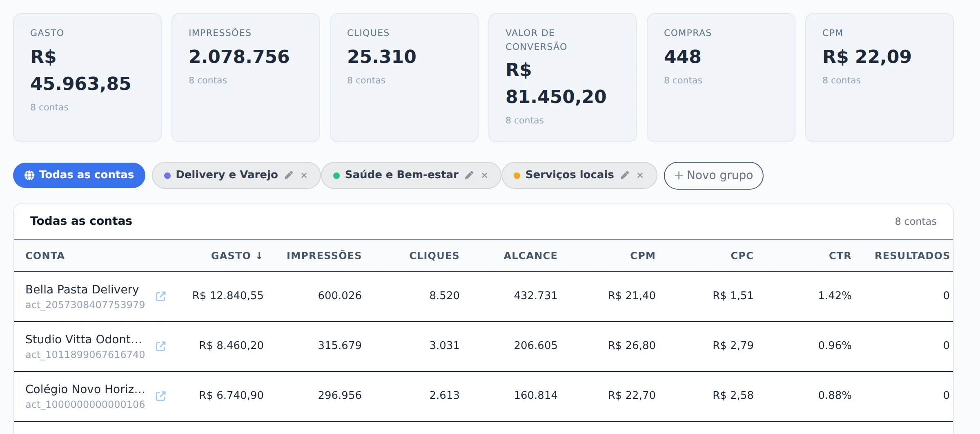Click the Impressões summary card
The height and width of the screenshot is (434, 980).
pos(246,78)
